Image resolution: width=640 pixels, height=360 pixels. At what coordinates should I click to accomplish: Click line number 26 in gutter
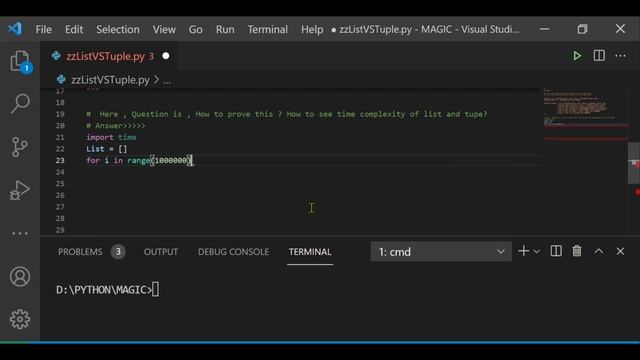click(x=60, y=195)
